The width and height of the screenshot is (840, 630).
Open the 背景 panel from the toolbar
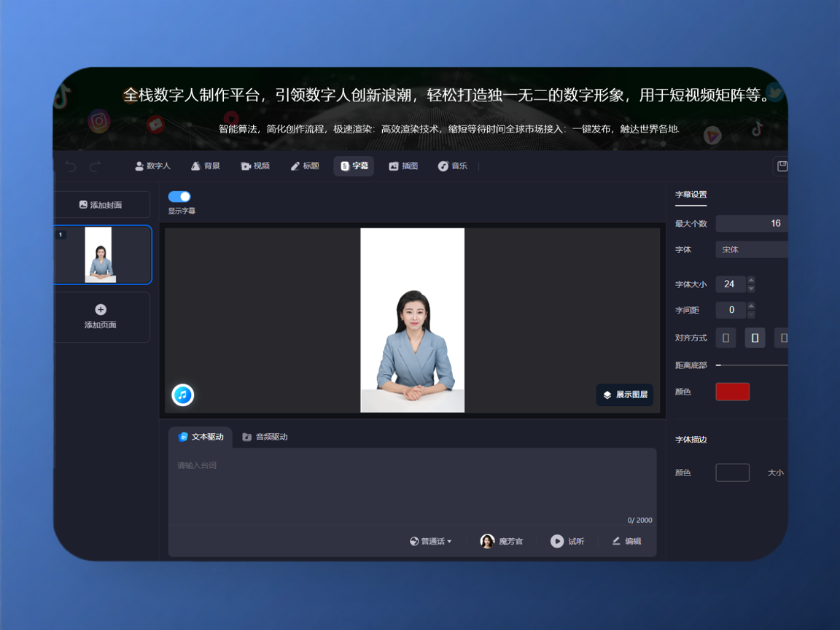[205, 166]
